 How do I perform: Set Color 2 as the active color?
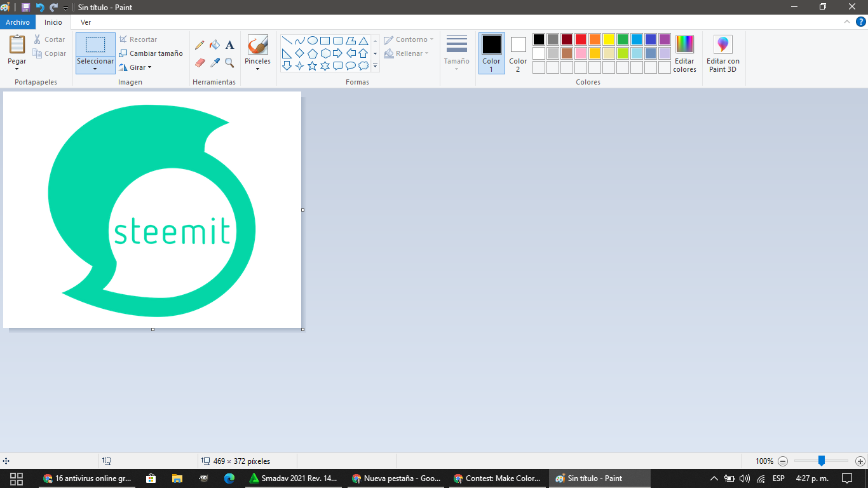518,53
